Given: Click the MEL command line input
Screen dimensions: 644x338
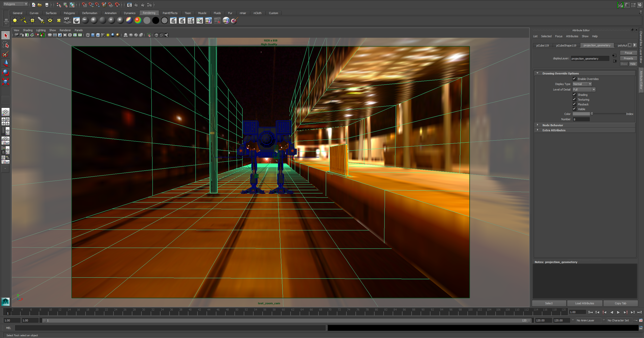Looking at the screenshot, I should coord(170,328).
